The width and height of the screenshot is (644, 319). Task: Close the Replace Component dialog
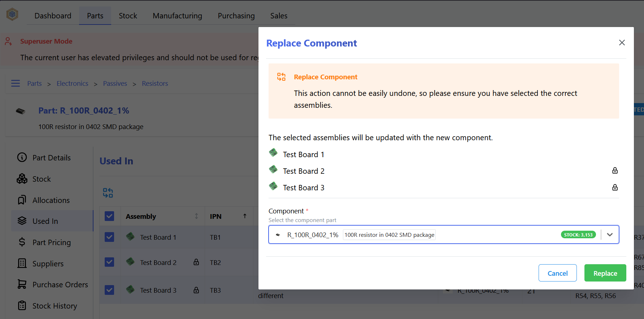(x=622, y=43)
